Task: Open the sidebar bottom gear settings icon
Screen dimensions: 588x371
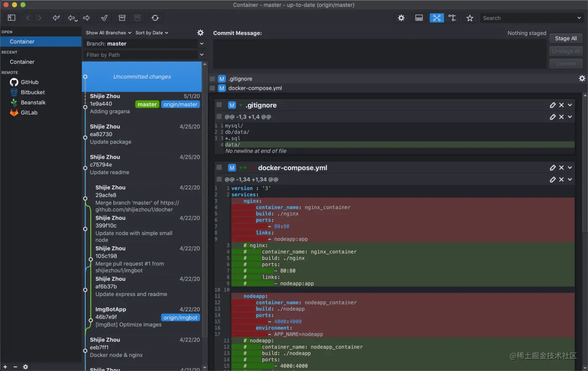Action: 26,367
